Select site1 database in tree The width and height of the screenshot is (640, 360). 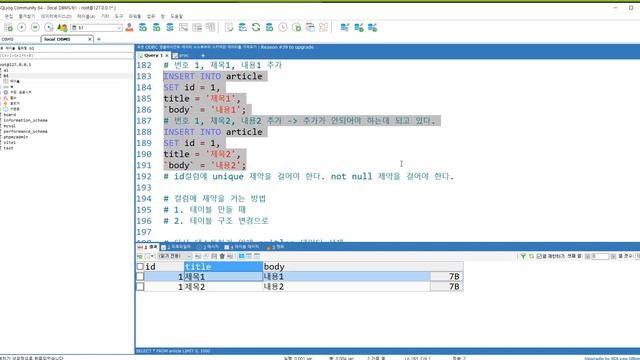point(9,142)
